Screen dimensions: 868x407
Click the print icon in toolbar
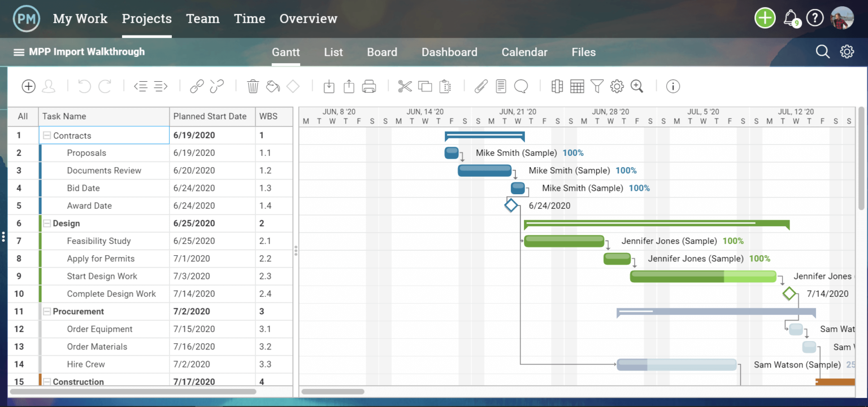(369, 86)
